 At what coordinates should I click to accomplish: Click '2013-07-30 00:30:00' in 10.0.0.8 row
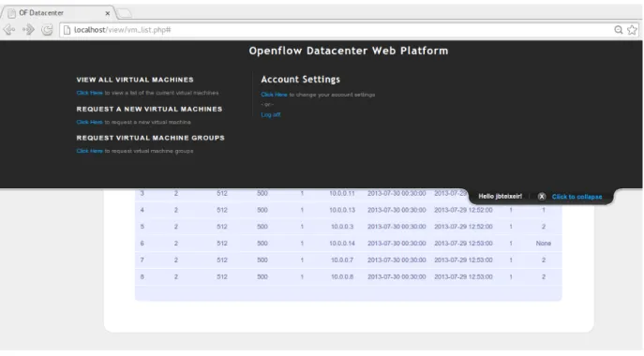397,276
